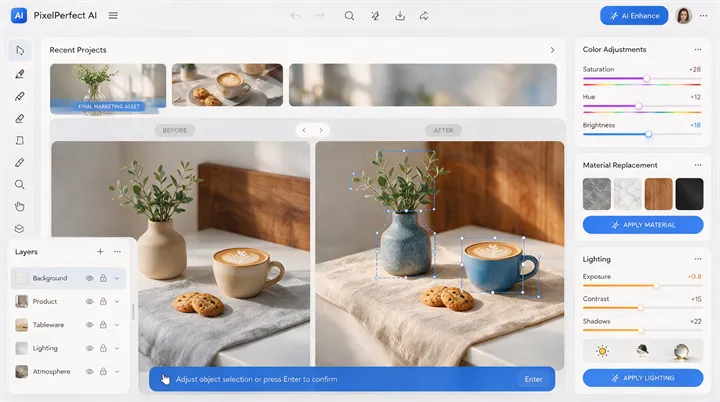Select the black material swatch
720x402 pixels.
click(x=689, y=194)
